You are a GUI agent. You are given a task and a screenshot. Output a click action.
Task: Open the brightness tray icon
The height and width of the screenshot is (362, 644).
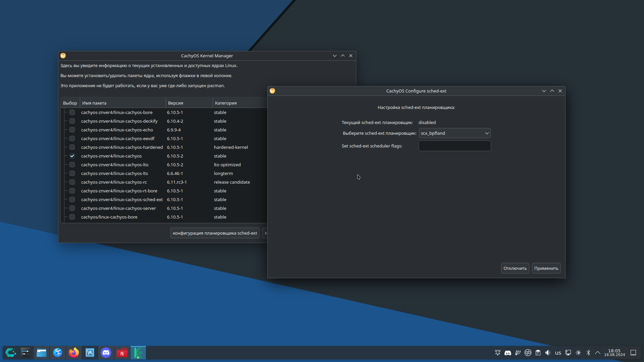578,353
